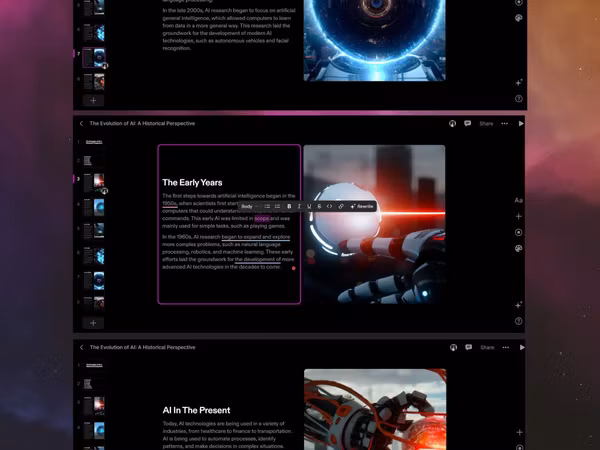Screen dimensions: 600x450
Task: Go back from the AI In The Present window
Action: [82, 347]
